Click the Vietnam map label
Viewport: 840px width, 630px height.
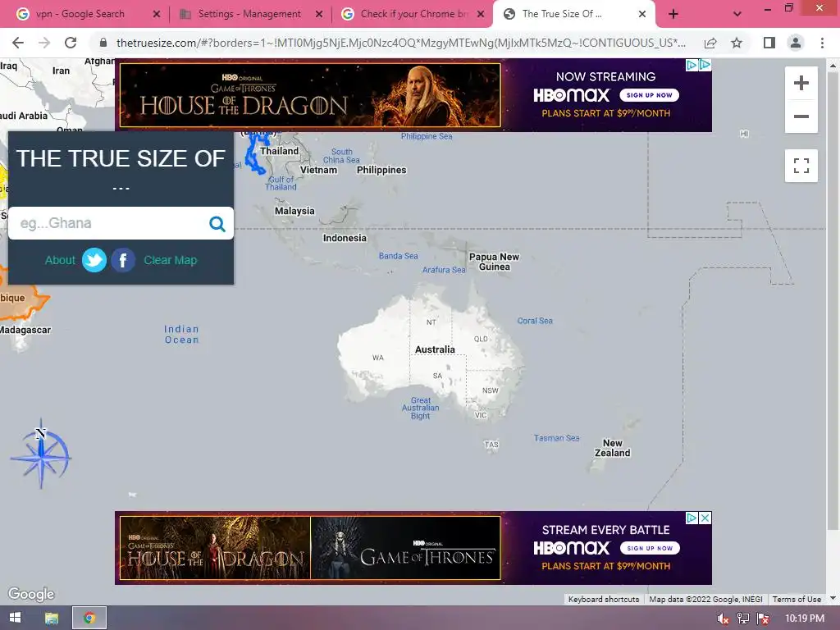(x=319, y=171)
